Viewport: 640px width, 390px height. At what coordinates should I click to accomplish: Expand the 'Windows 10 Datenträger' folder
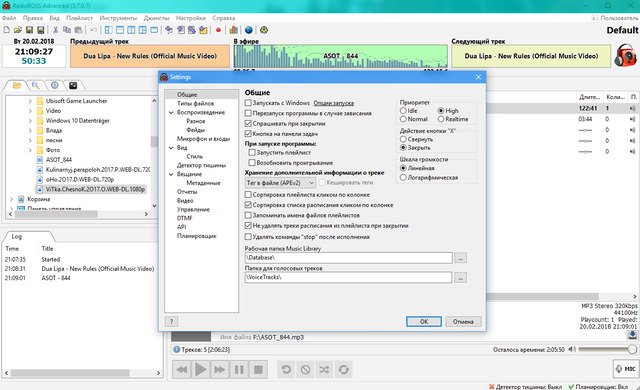point(30,120)
